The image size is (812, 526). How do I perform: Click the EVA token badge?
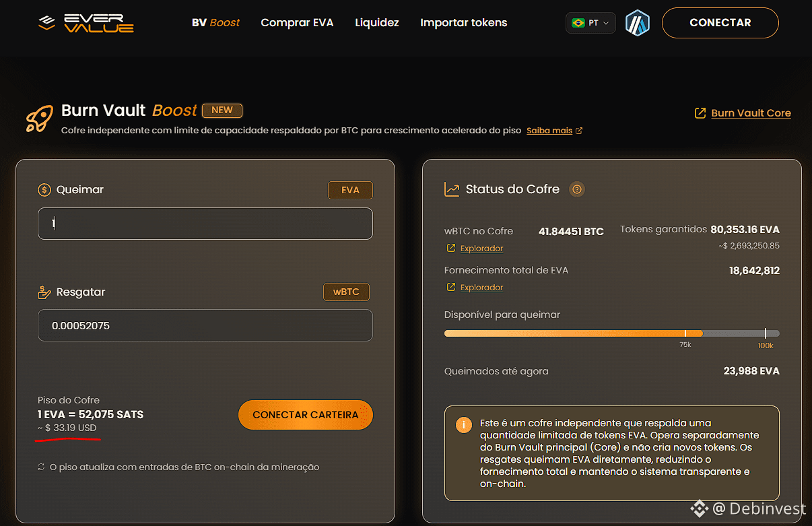coord(350,190)
